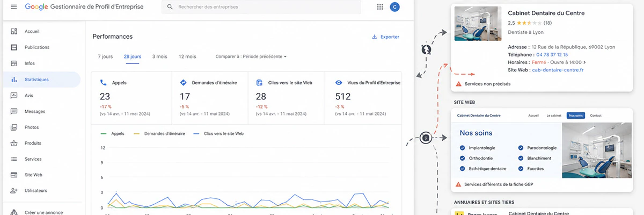Click the Implantologie checkmark
644x215 pixels.
463,148
